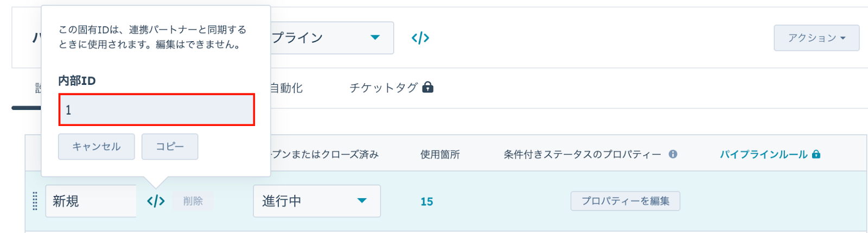Click the 削除 button in 新規 row

click(x=193, y=201)
